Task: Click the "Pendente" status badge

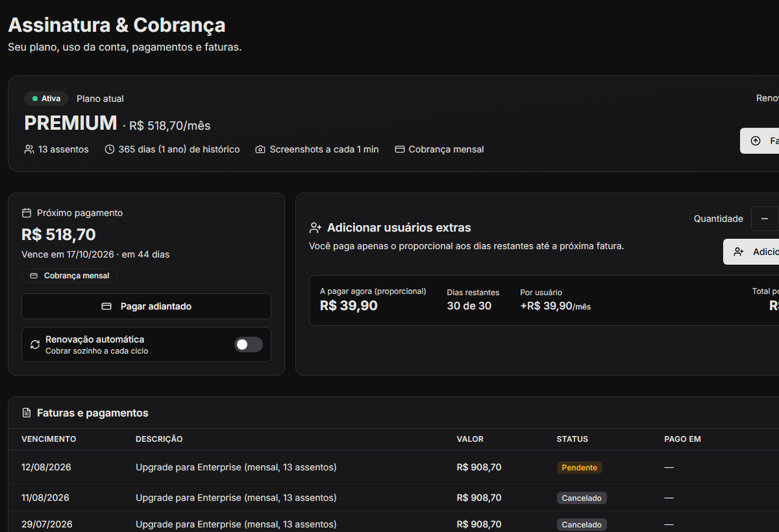Action: point(579,467)
